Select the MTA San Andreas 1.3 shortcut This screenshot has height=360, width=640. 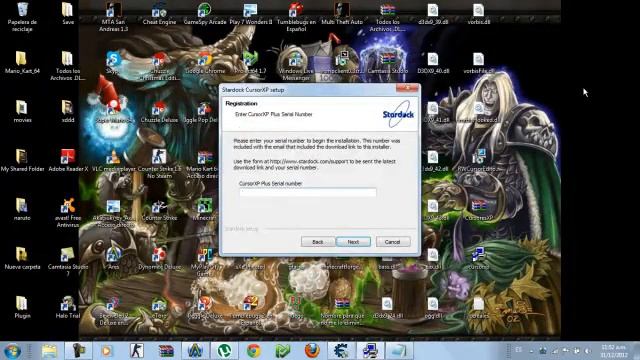113,16
